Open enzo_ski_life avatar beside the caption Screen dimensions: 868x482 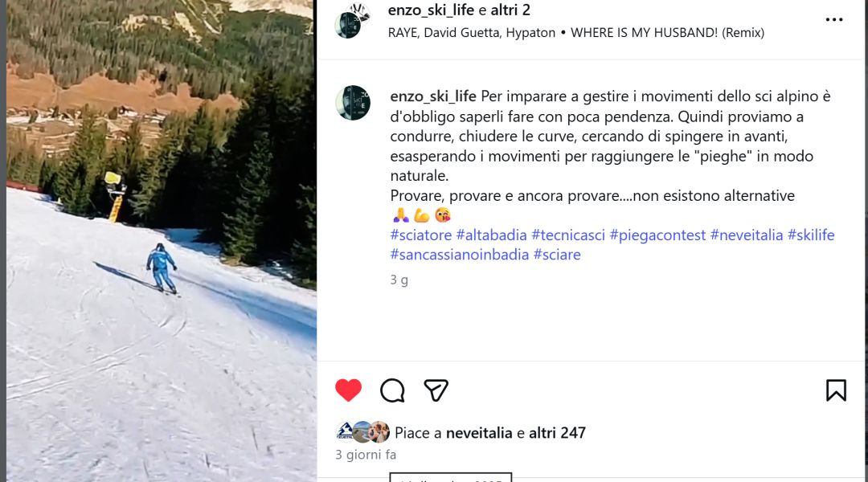tap(353, 102)
